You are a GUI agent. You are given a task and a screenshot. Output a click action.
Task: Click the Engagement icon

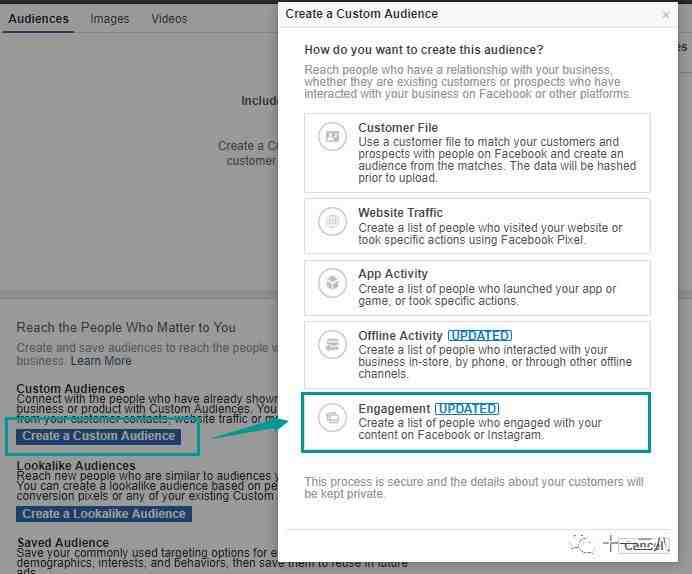[332, 417]
